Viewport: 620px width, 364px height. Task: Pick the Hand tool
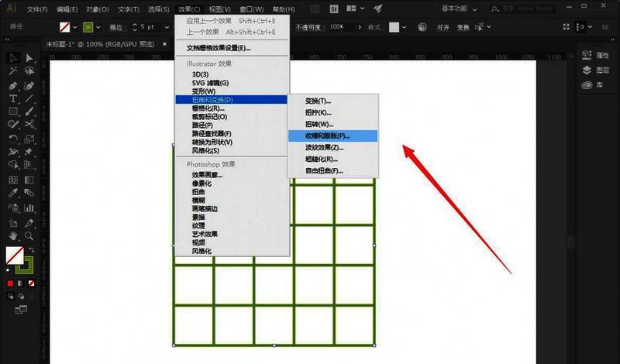click(x=13, y=235)
